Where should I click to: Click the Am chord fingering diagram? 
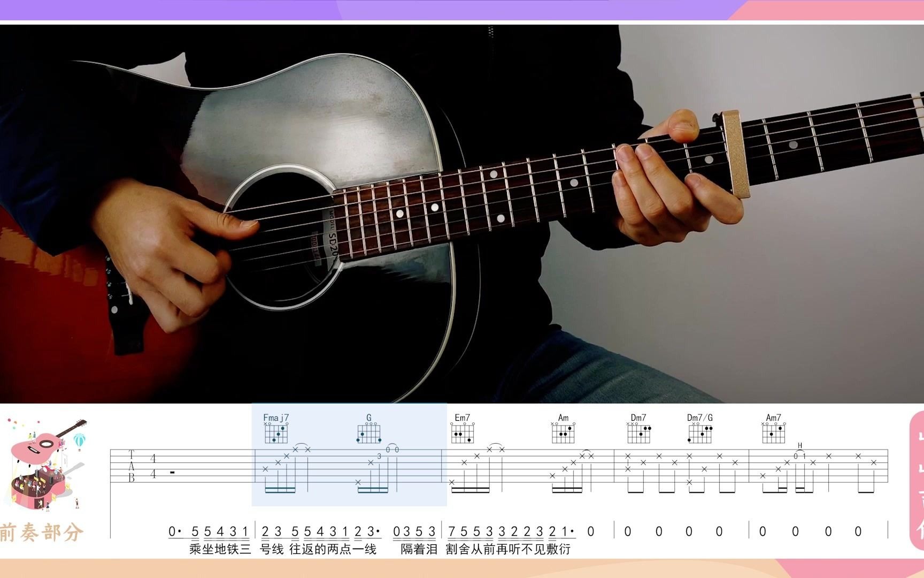[x=563, y=432]
